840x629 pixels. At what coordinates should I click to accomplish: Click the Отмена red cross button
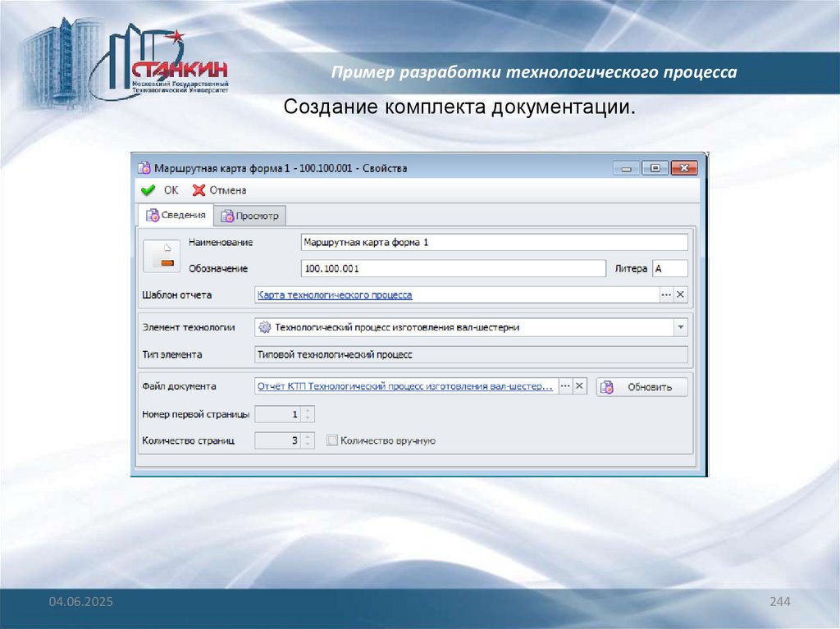point(220,190)
